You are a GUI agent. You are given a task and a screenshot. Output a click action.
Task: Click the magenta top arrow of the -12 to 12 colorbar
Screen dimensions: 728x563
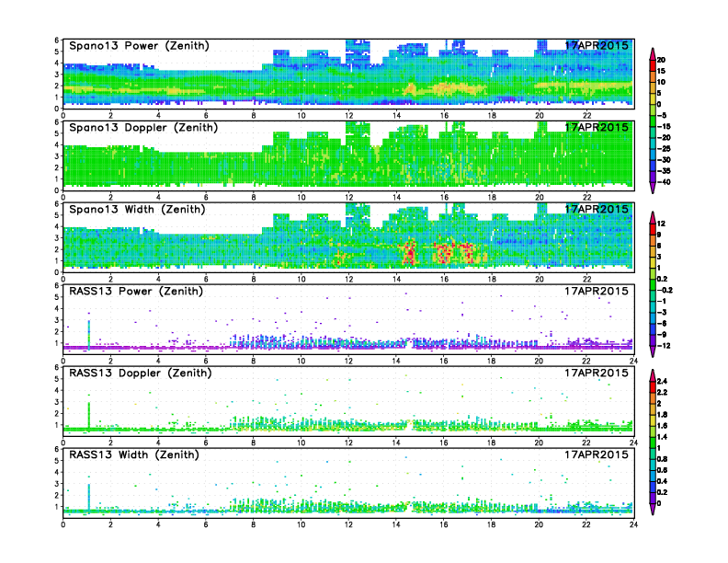[x=653, y=217]
